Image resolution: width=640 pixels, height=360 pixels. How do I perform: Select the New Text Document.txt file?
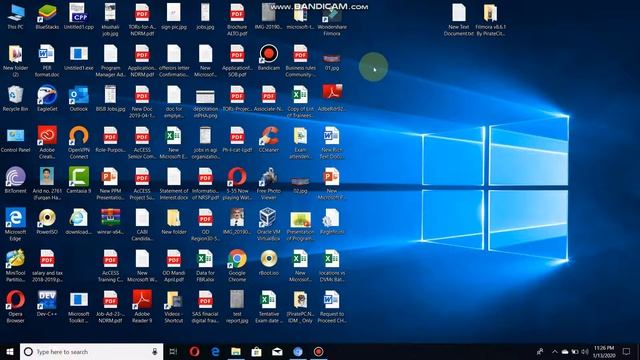pos(459,20)
